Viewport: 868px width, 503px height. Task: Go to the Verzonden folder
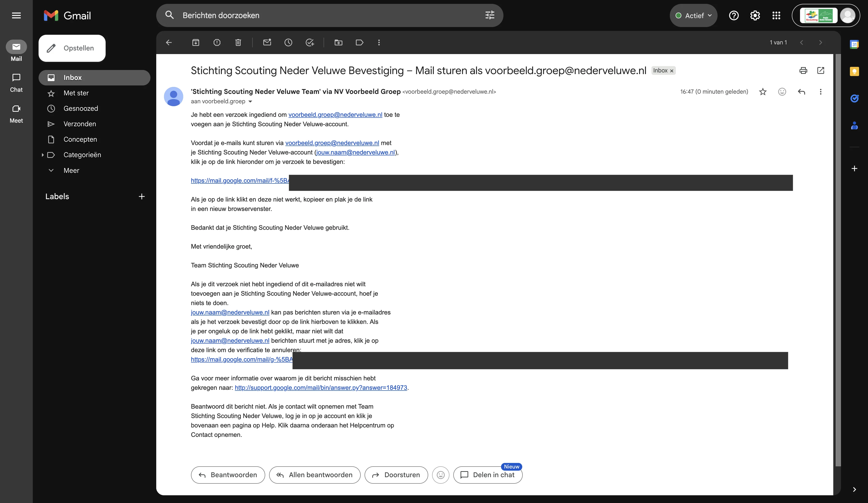click(x=80, y=124)
